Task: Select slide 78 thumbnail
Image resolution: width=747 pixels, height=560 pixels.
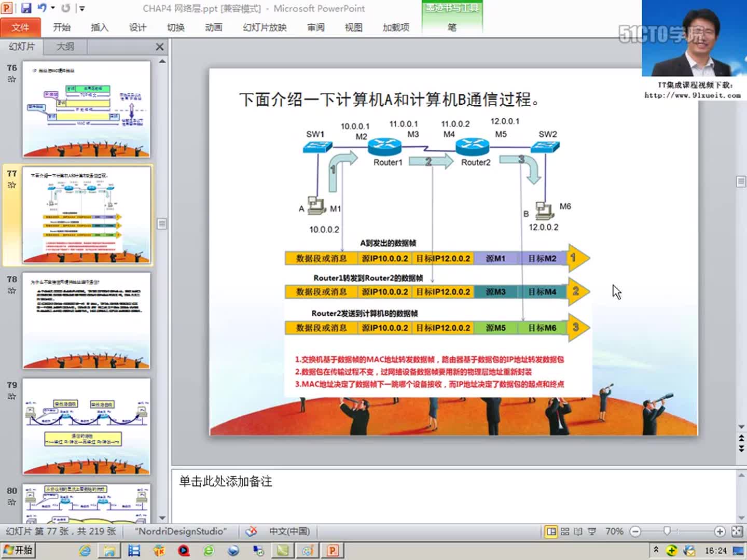Action: coord(86,321)
